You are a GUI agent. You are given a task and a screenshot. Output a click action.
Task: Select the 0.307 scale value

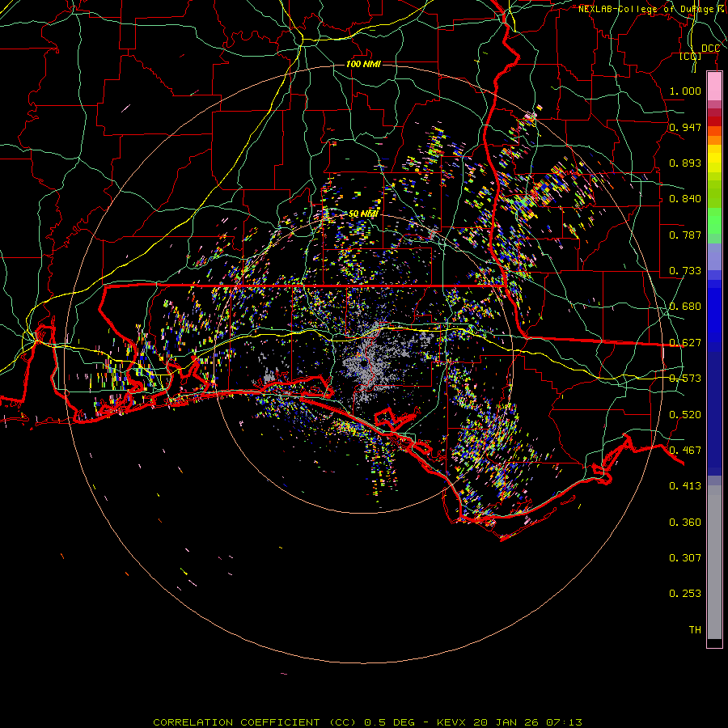click(x=685, y=558)
